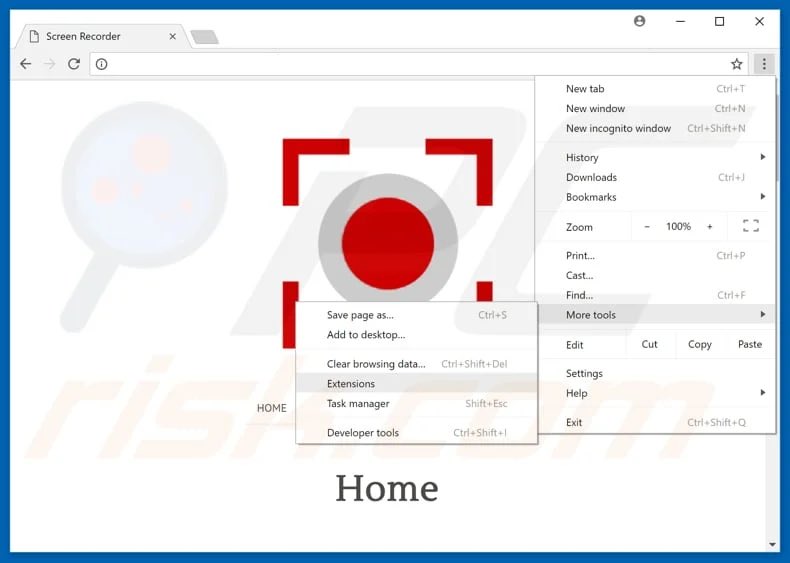Open Clear browsing data... option
The width and height of the screenshot is (790, 563).
[417, 364]
